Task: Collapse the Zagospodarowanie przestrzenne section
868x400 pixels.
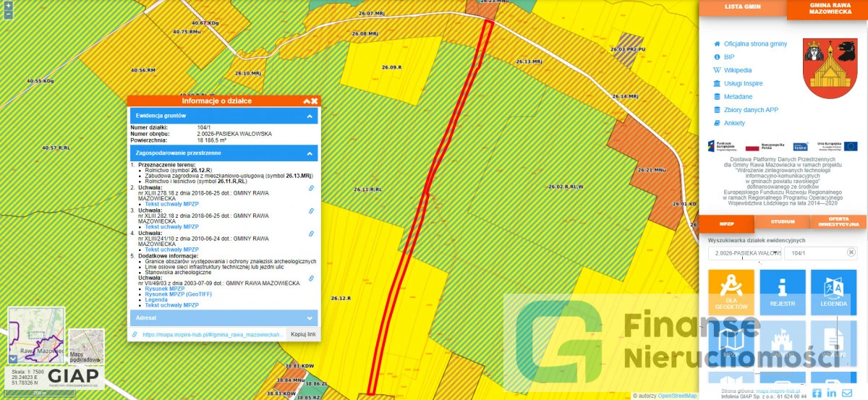Action: click(224, 153)
